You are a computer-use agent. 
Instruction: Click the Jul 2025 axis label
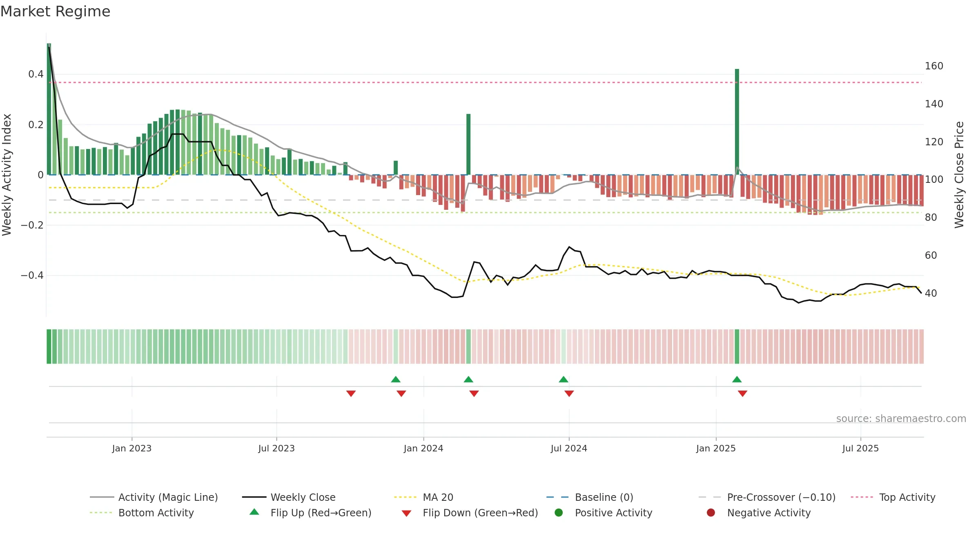coord(860,449)
